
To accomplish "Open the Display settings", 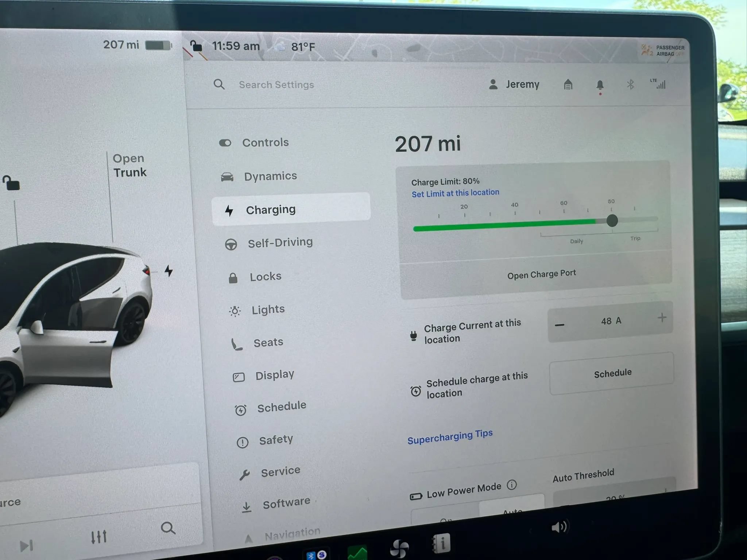I will (275, 375).
